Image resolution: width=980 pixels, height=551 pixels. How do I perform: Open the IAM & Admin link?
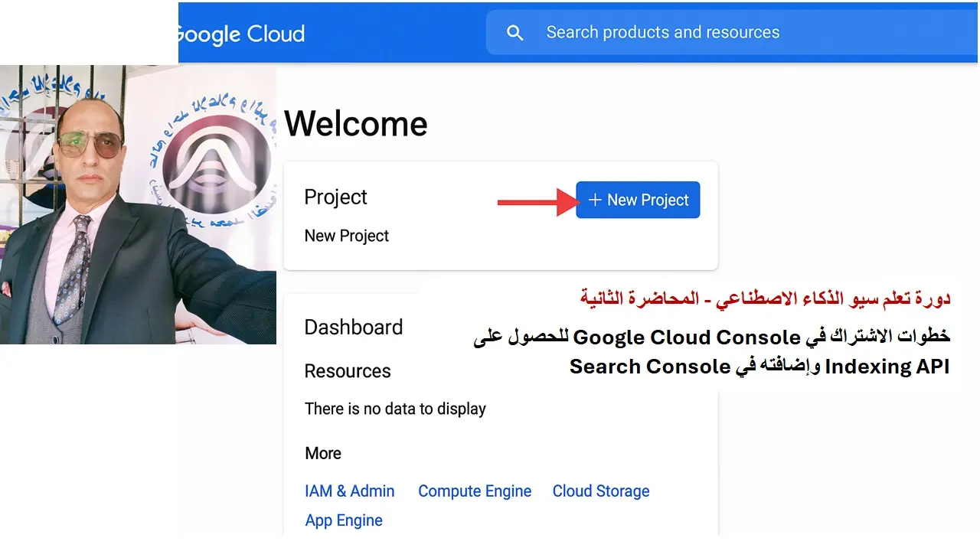(x=349, y=491)
